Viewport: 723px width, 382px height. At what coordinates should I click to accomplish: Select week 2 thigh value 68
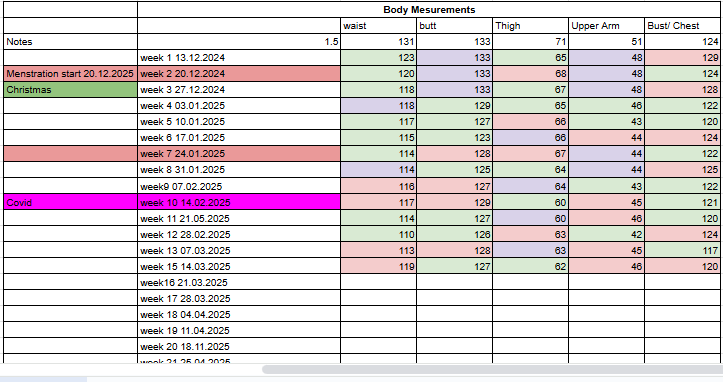[531, 74]
